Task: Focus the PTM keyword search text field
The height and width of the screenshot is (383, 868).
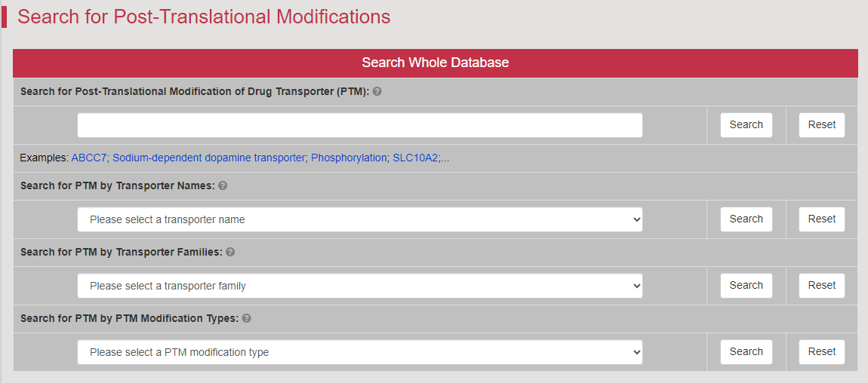Action: click(x=360, y=125)
